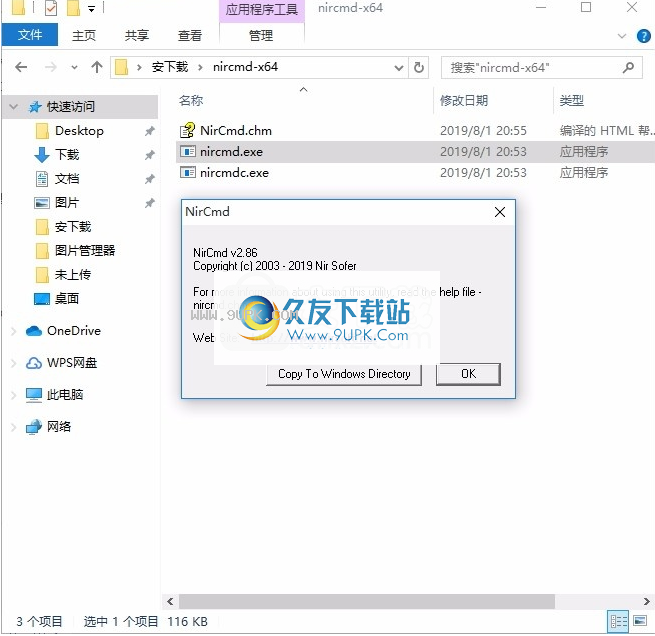Image resolution: width=655 pixels, height=636 pixels.
Task: Close the NirCmd dialog with X
Action: (500, 212)
